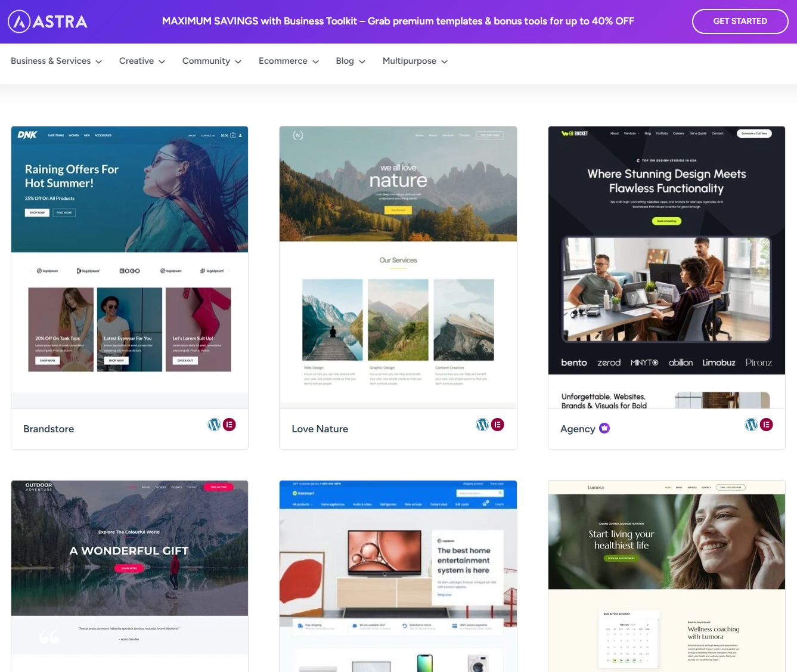This screenshot has width=797, height=672.
Task: Click WordPress icon on Brandstore card
Action: (214, 425)
